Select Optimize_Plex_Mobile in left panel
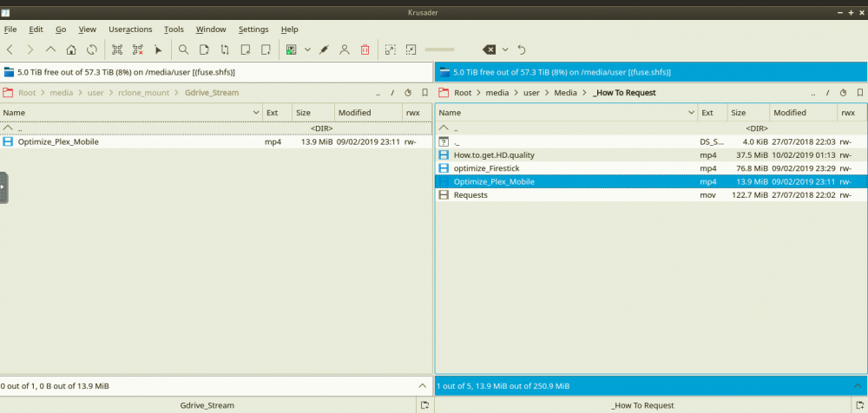The height and width of the screenshot is (413, 868). (x=216, y=141)
